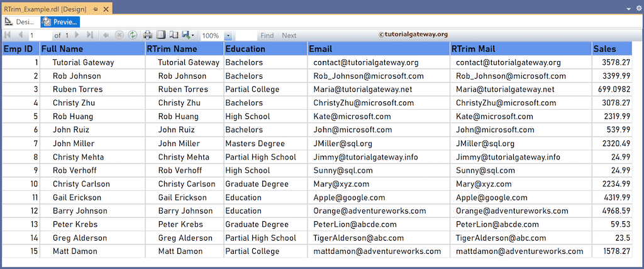The width and height of the screenshot is (644, 269).
Task: Click the Emp ID column header
Action: tap(21, 49)
